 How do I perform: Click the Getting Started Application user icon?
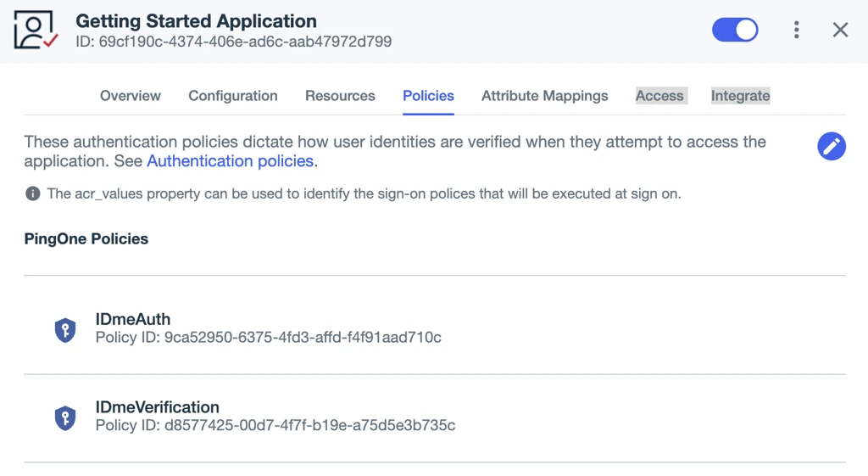click(36, 30)
